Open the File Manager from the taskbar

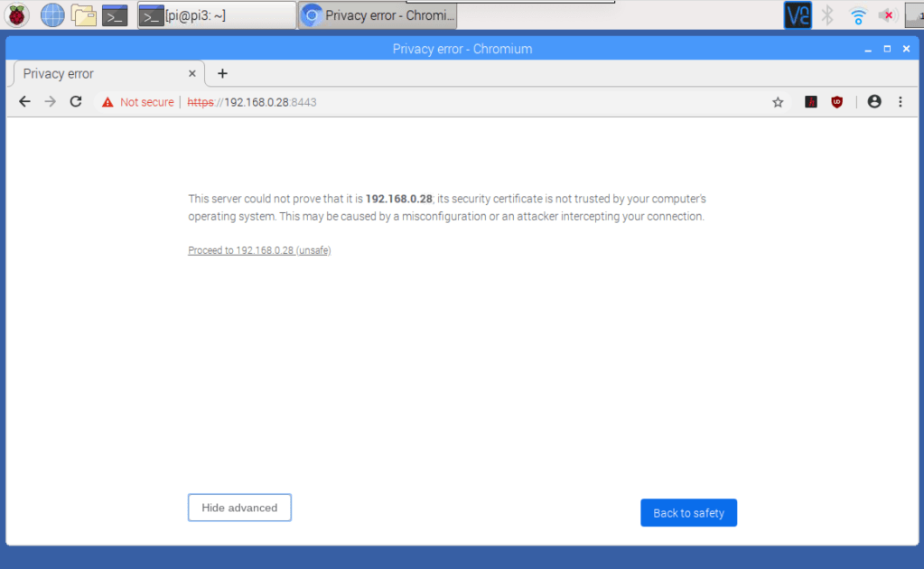click(x=83, y=14)
